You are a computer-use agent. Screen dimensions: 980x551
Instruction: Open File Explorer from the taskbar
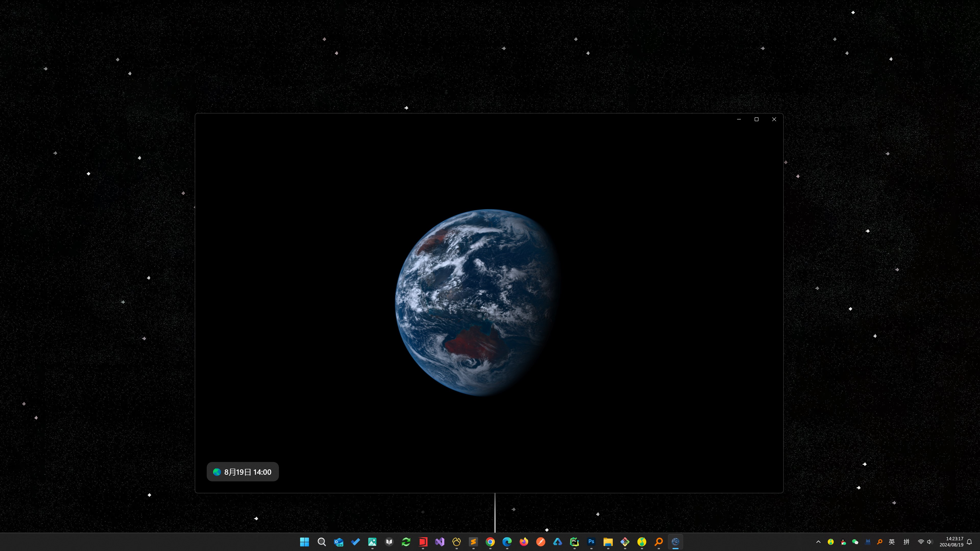coord(608,542)
